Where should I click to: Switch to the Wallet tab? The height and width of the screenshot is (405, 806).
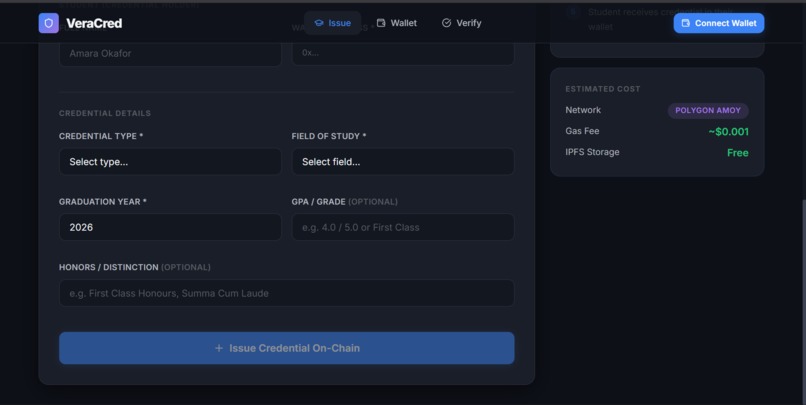click(x=396, y=23)
